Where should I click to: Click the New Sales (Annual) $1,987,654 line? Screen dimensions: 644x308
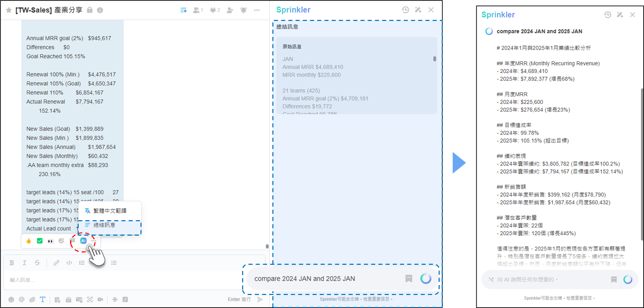pos(71,147)
